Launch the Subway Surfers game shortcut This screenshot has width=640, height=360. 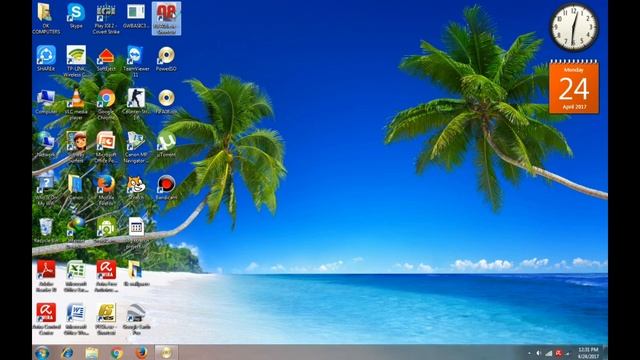[x=76, y=147]
